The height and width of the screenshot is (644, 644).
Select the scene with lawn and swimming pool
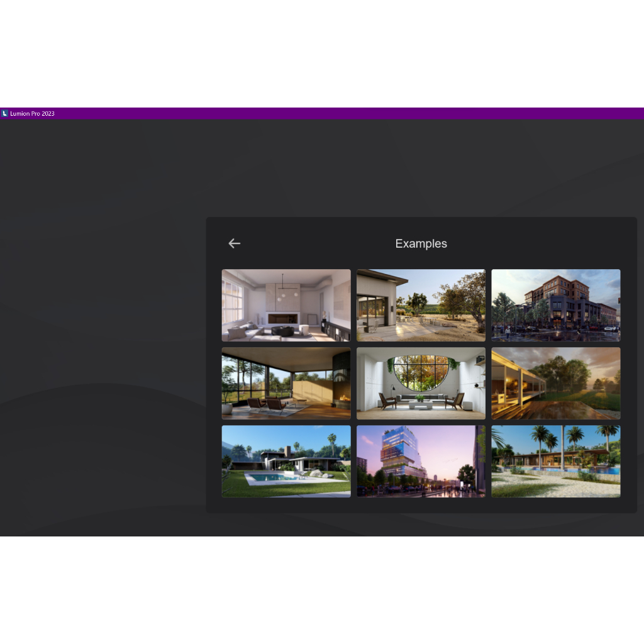[286, 461]
